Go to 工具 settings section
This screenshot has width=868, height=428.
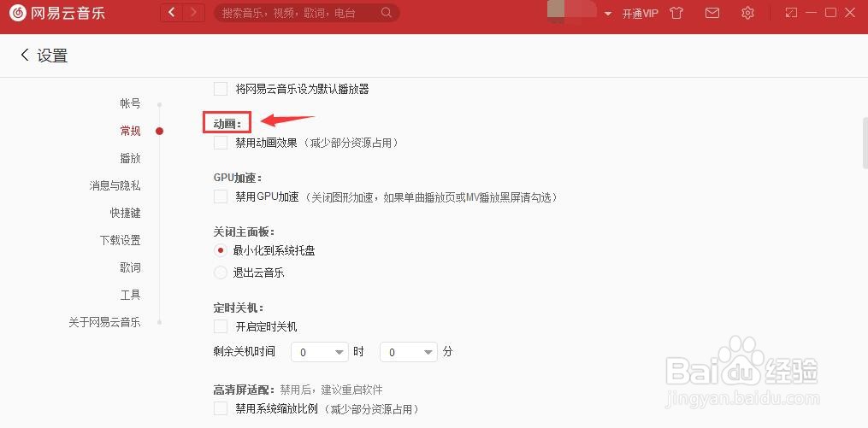point(130,296)
